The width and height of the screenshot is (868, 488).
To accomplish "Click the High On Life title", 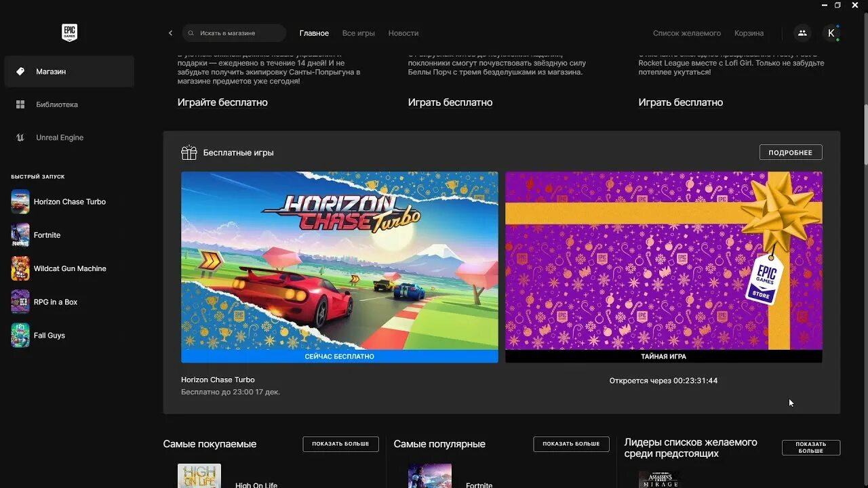I will 256,485.
